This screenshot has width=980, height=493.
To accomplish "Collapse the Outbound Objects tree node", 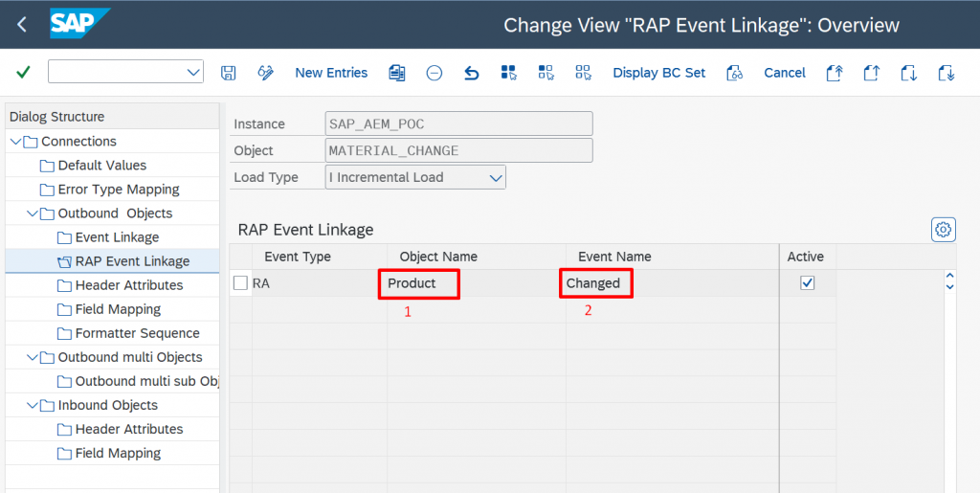I will pyautogui.click(x=33, y=213).
